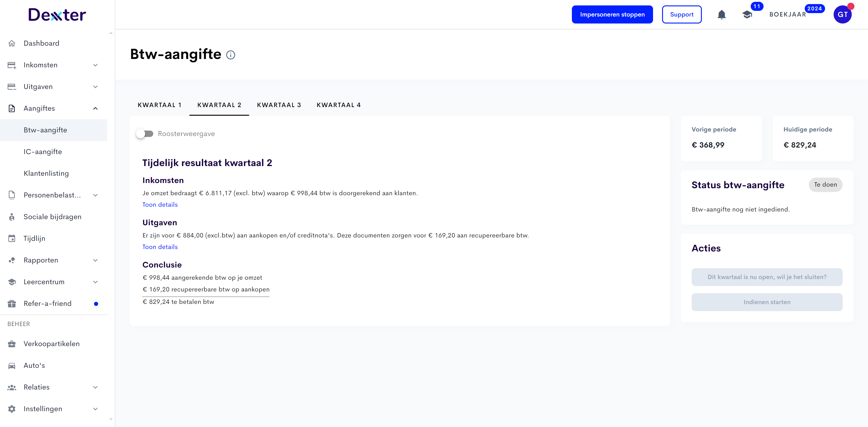Click Toon details under Inkomsten
The width and height of the screenshot is (868, 427).
[x=160, y=205]
